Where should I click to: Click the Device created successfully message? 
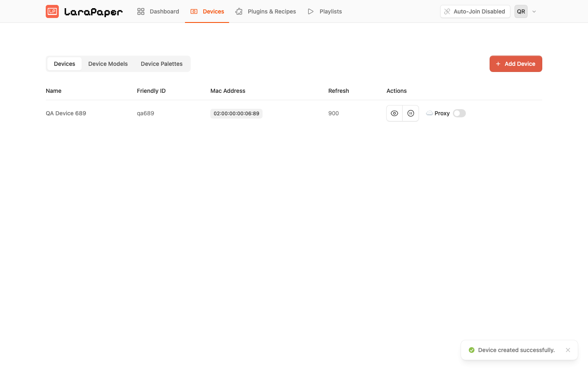pyautogui.click(x=516, y=350)
